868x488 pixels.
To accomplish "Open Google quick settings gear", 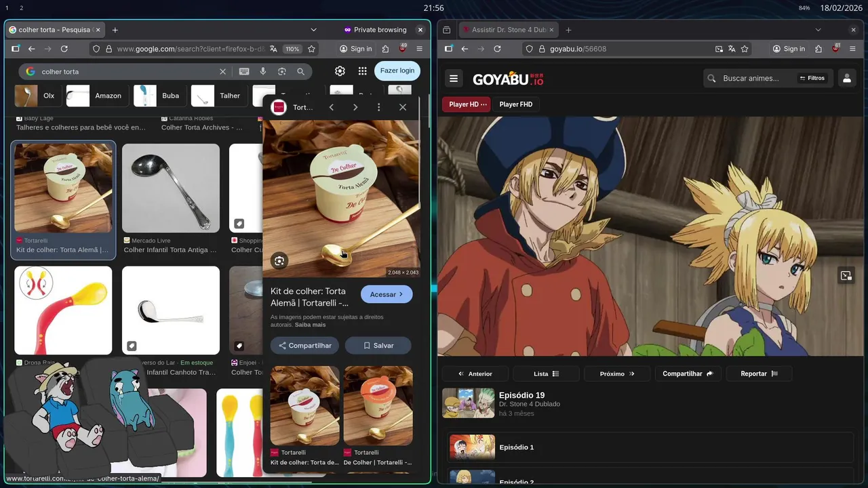I will [x=340, y=71].
